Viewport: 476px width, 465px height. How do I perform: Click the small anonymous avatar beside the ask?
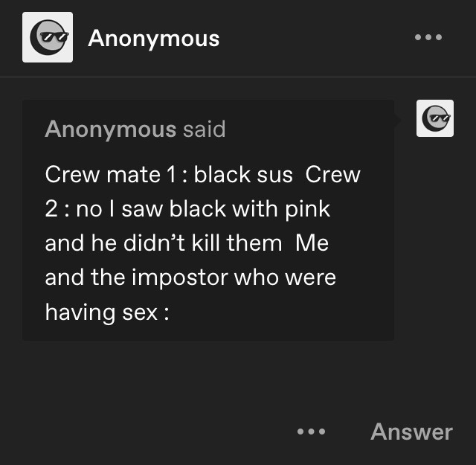point(435,118)
